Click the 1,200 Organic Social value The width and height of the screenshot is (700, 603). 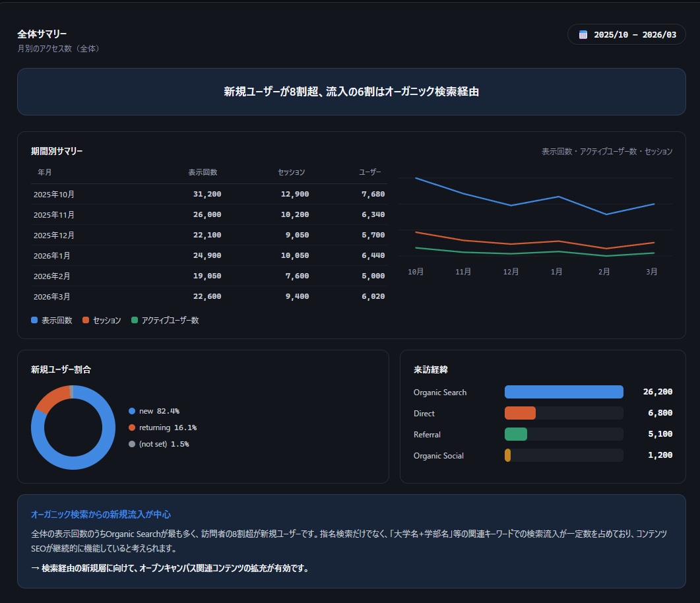pos(660,455)
